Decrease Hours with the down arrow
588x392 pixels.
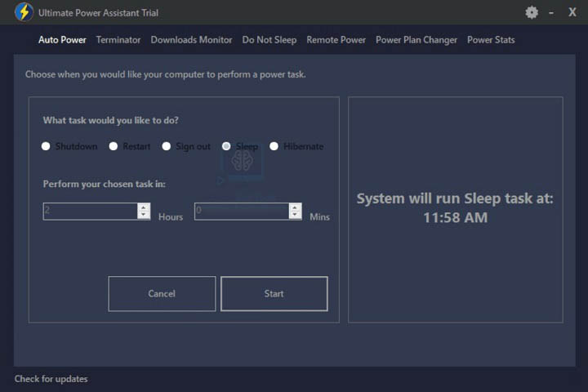143,215
